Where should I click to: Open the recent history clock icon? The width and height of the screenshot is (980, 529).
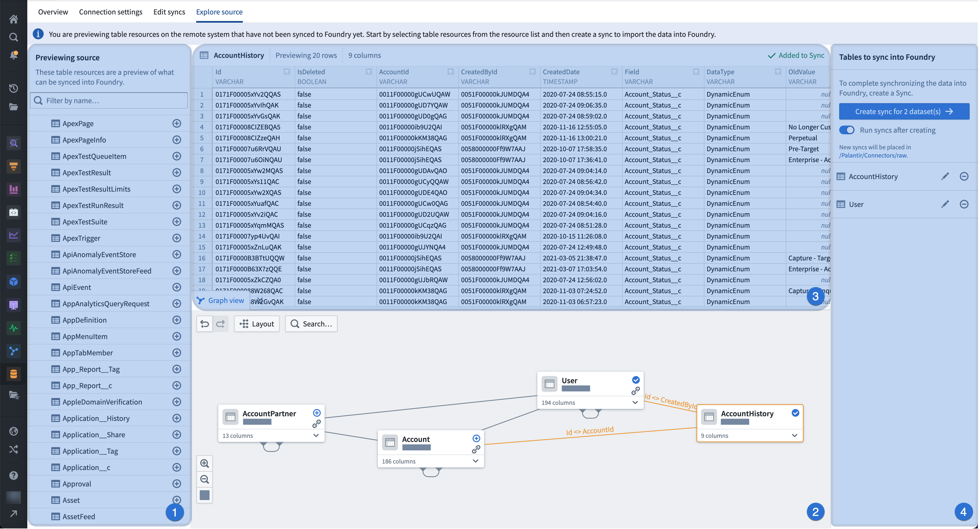coord(13,88)
